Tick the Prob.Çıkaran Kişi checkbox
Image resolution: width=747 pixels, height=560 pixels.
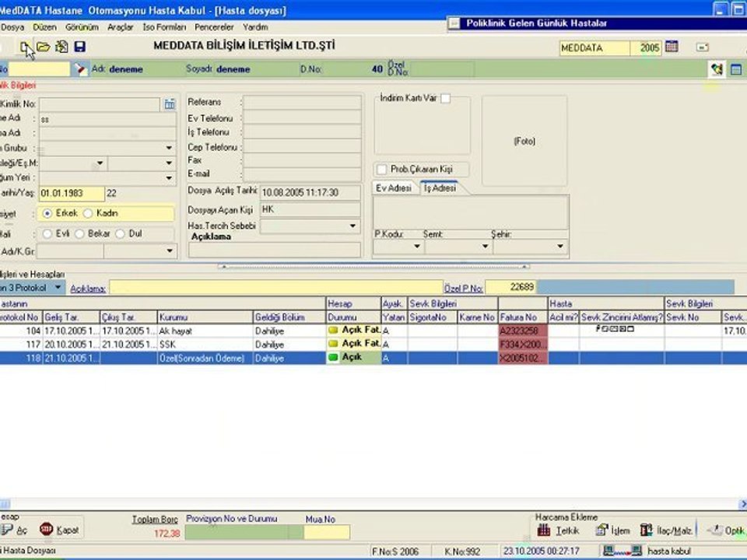(x=381, y=169)
